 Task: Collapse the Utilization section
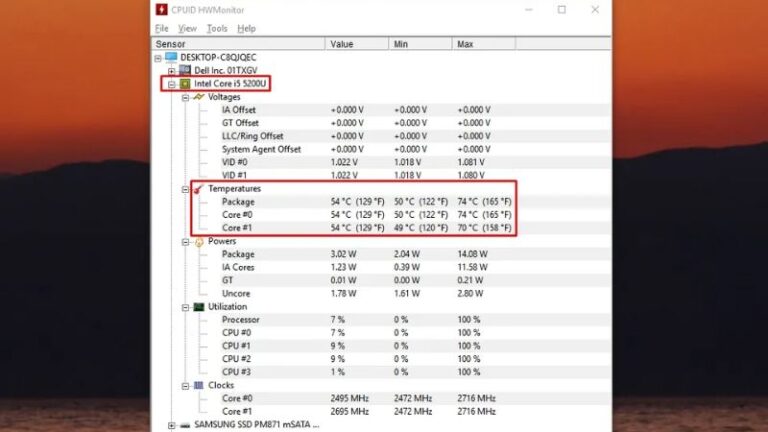(x=185, y=308)
